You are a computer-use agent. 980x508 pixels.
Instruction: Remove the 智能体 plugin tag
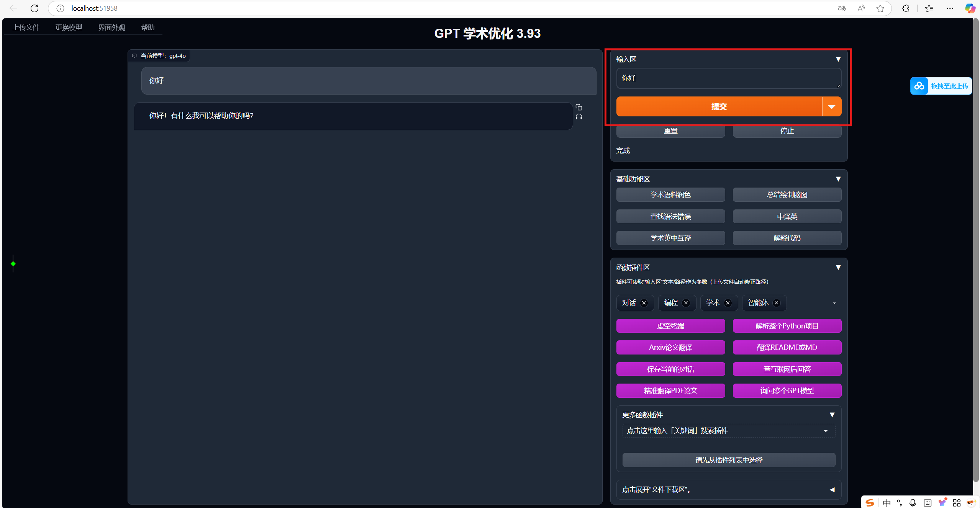tap(777, 303)
